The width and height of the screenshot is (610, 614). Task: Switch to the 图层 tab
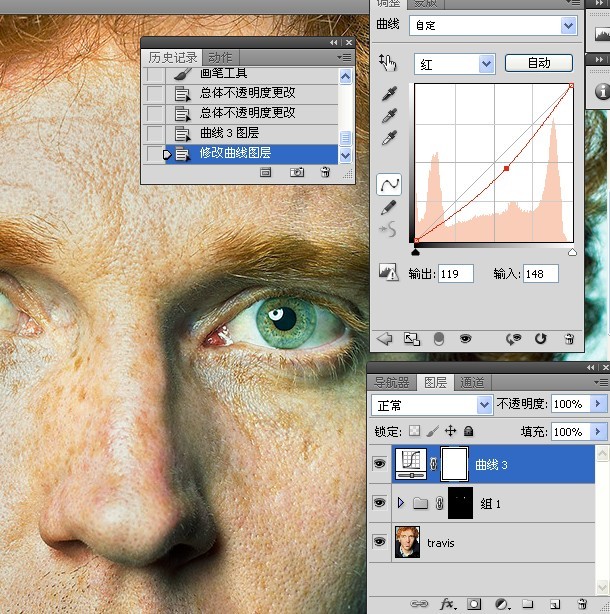pyautogui.click(x=435, y=382)
